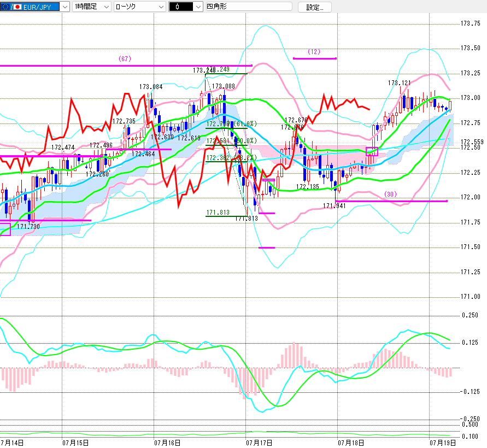487x448 pixels.
Task: Click the 173.50 price axis value
Action: click(470, 48)
